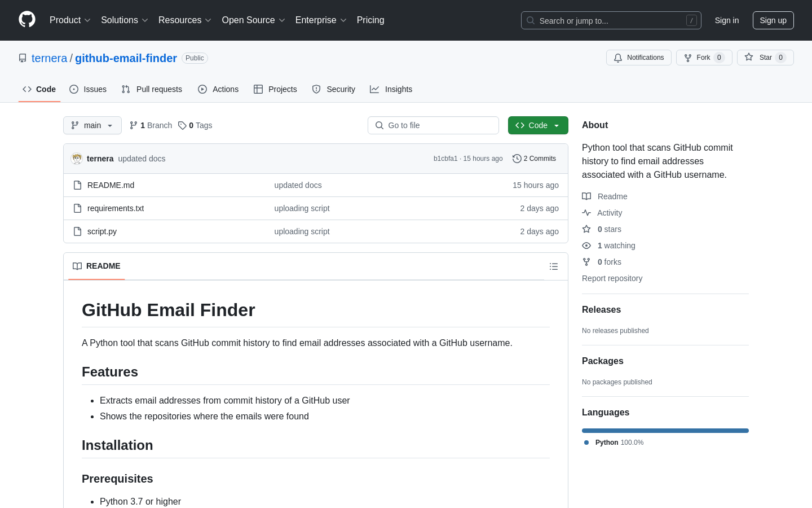View the 0 Tags list
The image size is (812, 508).
tap(195, 125)
